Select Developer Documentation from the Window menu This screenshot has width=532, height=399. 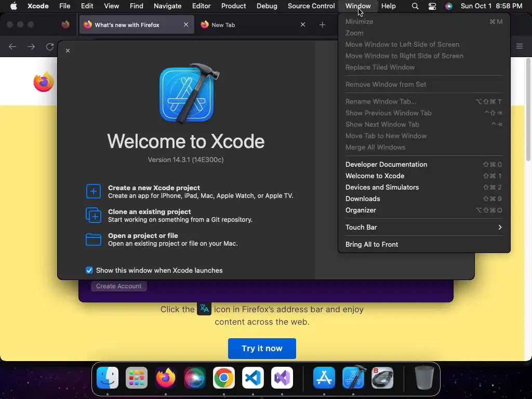[x=424, y=165]
